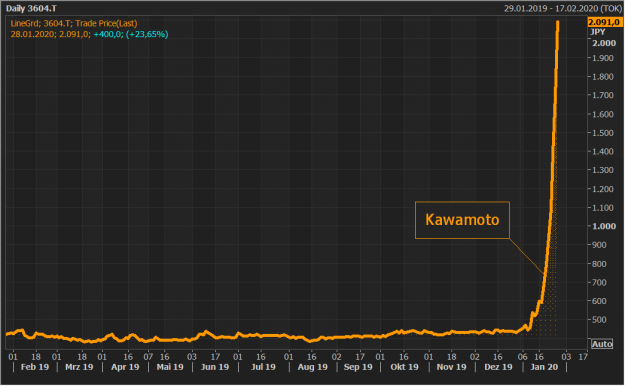Click the date range 29.01.2019 - 17.02.2020 (TOK)
The height and width of the screenshot is (386, 625).
coord(562,8)
